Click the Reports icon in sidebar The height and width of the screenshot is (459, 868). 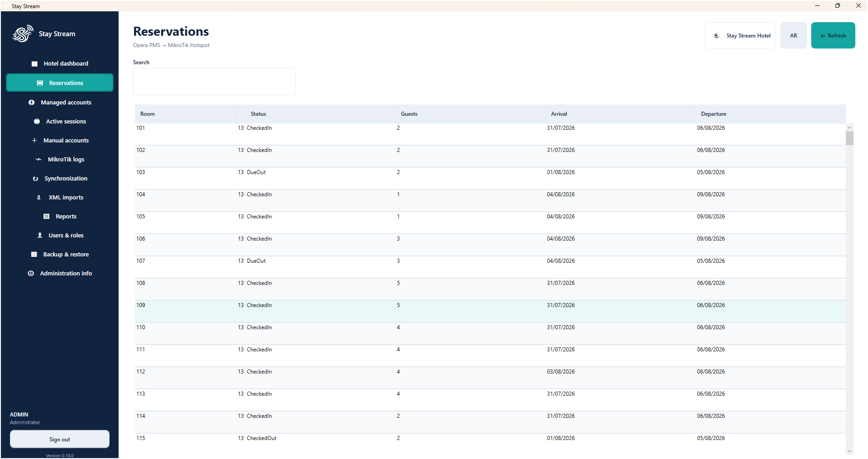46,217
